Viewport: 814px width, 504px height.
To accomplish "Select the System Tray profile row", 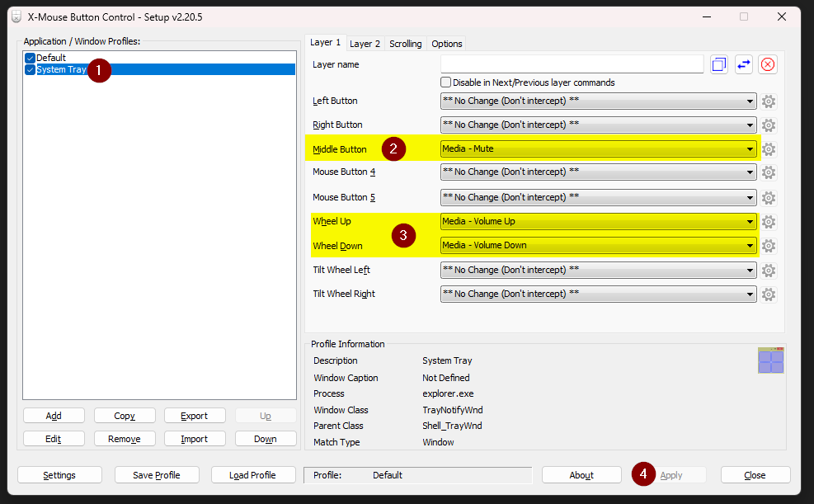I will click(x=160, y=69).
